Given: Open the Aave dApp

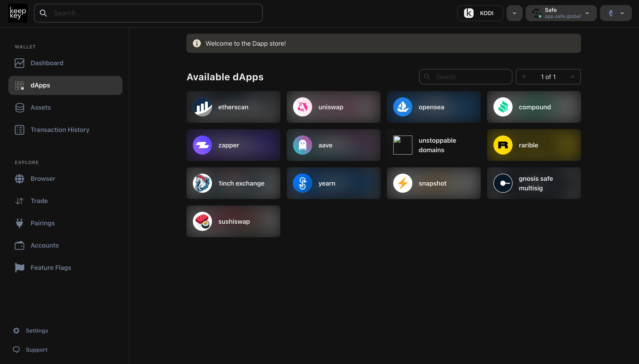Looking at the screenshot, I should [x=333, y=145].
